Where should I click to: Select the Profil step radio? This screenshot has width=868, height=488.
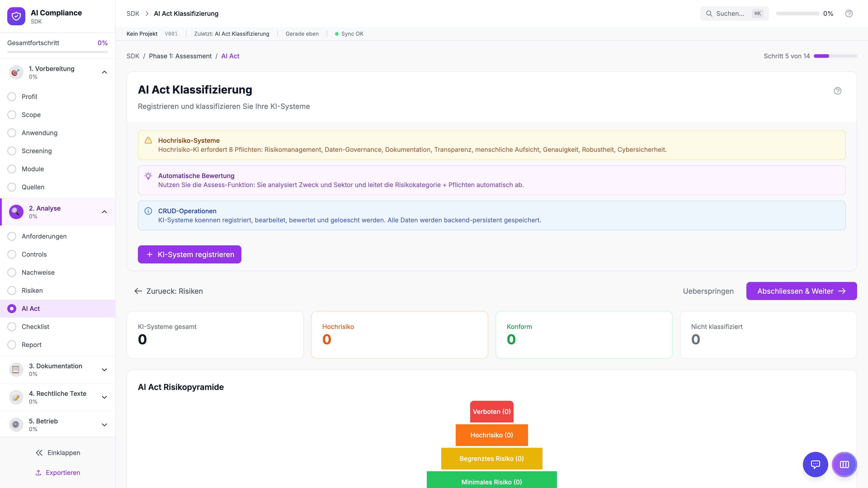click(x=12, y=97)
